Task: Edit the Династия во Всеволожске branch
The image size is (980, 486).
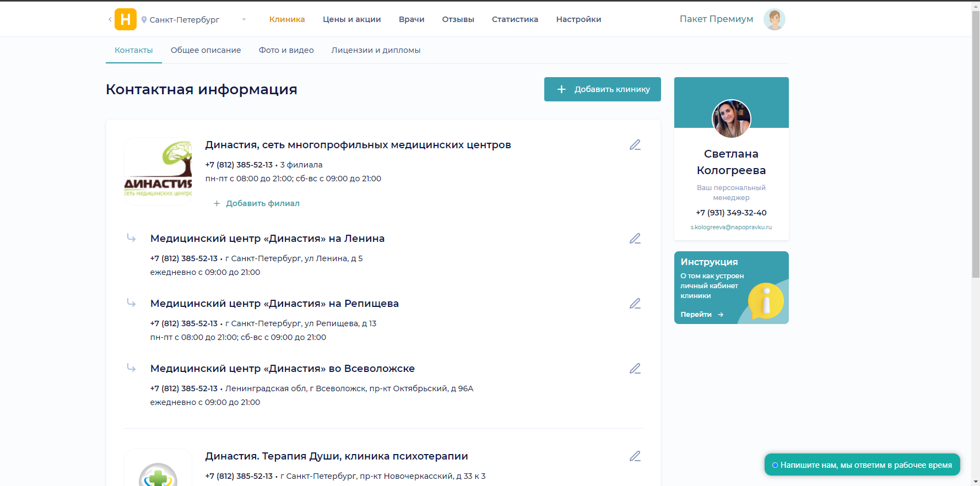Action: click(635, 369)
